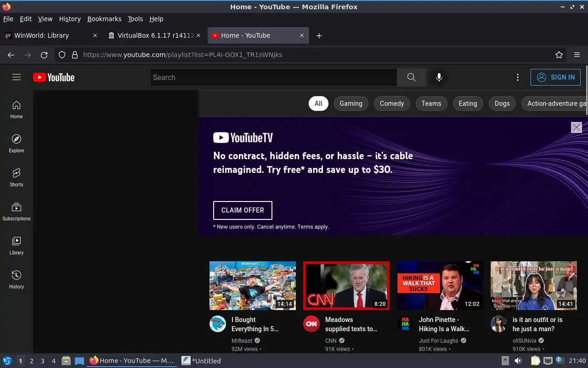Click the CLAIM OFFER button
588x368 pixels.
point(243,210)
